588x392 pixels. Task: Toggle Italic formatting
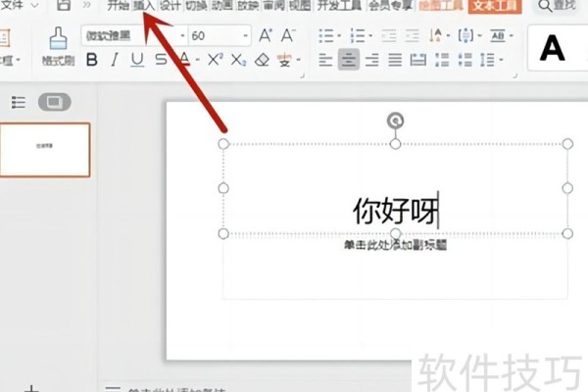pos(115,60)
